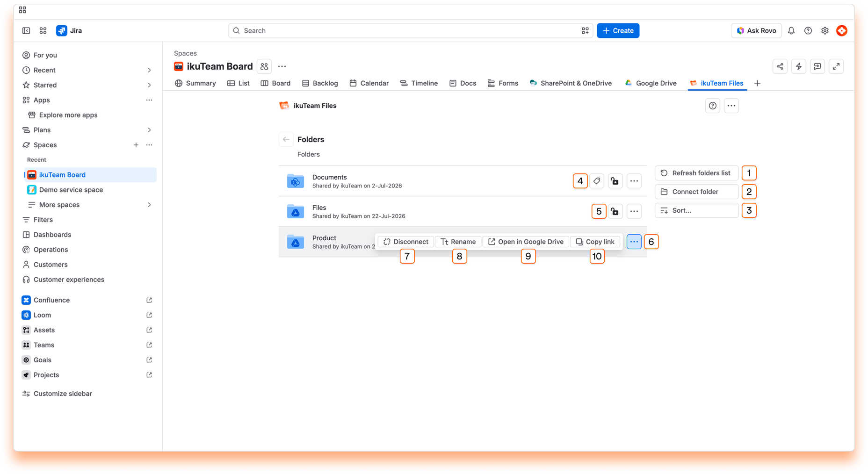Click the feedback comment icon
The height and width of the screenshot is (474, 868).
(x=817, y=66)
